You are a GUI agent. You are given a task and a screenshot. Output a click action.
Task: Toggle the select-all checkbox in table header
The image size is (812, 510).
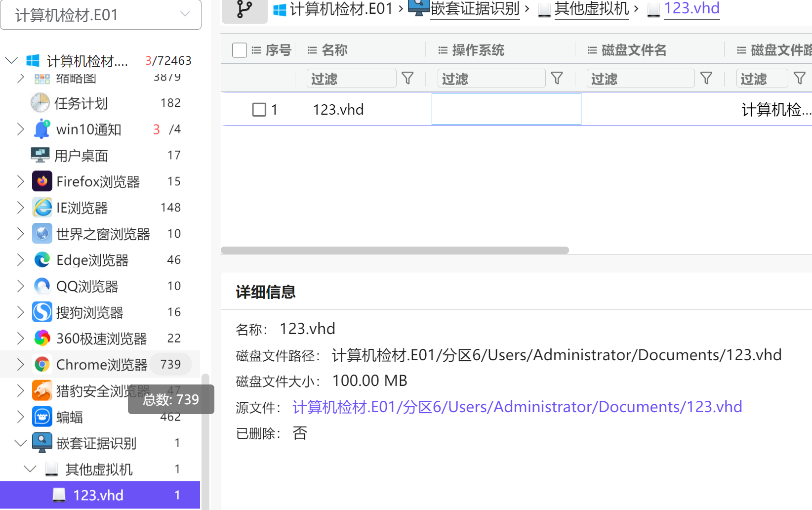point(240,50)
